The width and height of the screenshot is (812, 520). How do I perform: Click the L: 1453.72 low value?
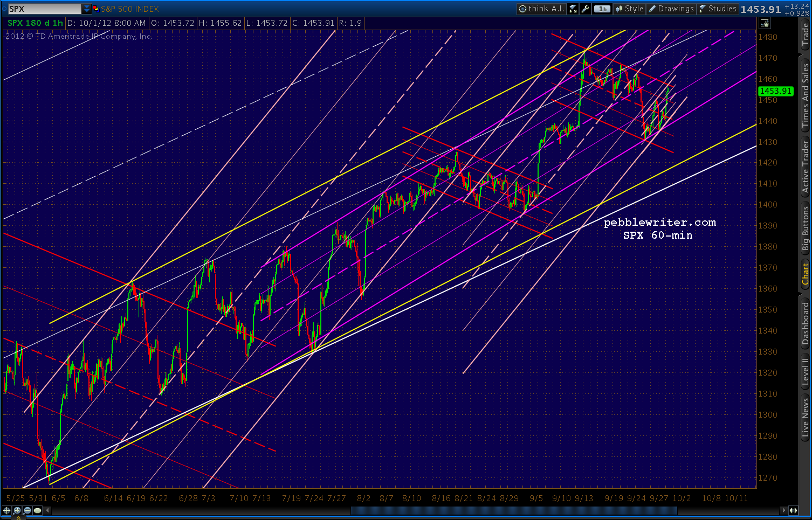[266, 23]
